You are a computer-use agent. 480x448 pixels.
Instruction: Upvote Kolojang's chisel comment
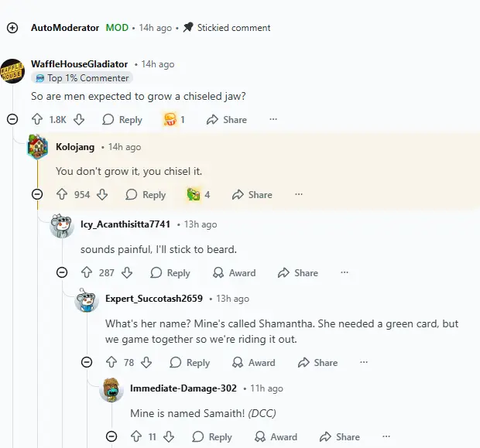point(62,195)
